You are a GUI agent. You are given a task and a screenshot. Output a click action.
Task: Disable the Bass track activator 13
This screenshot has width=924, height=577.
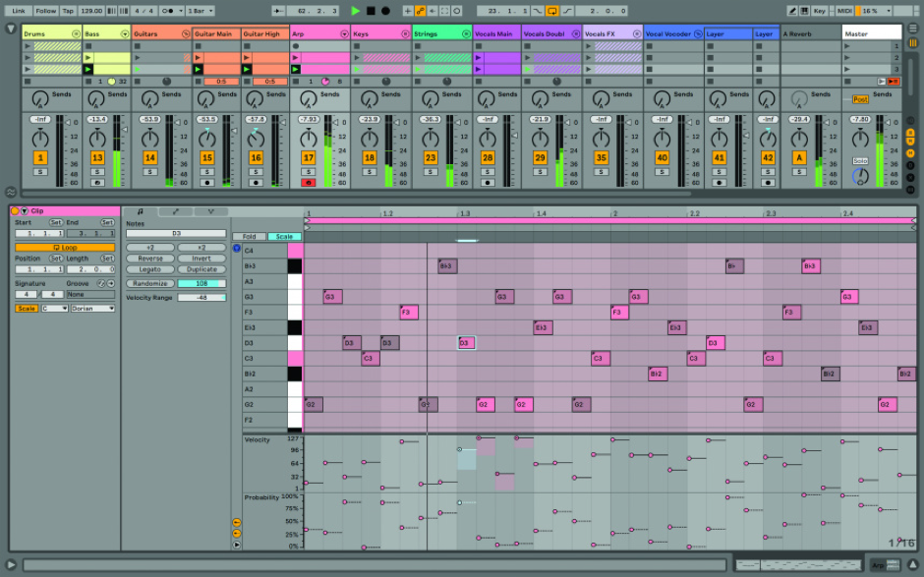coord(97,157)
